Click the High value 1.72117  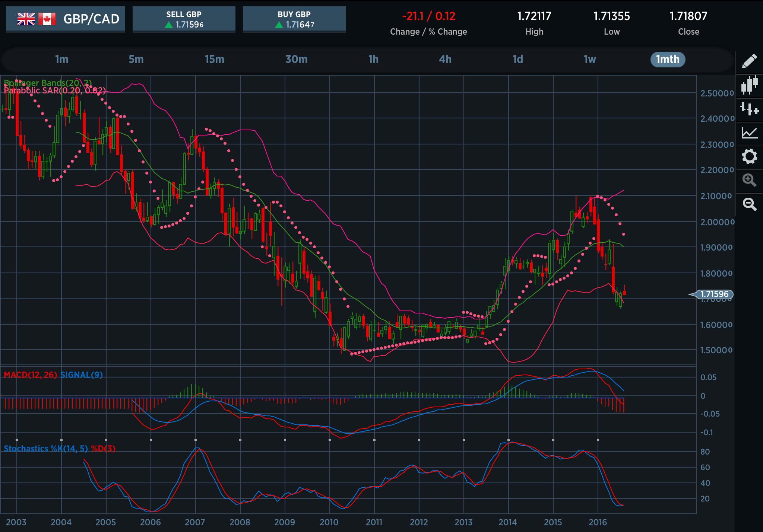534,16
